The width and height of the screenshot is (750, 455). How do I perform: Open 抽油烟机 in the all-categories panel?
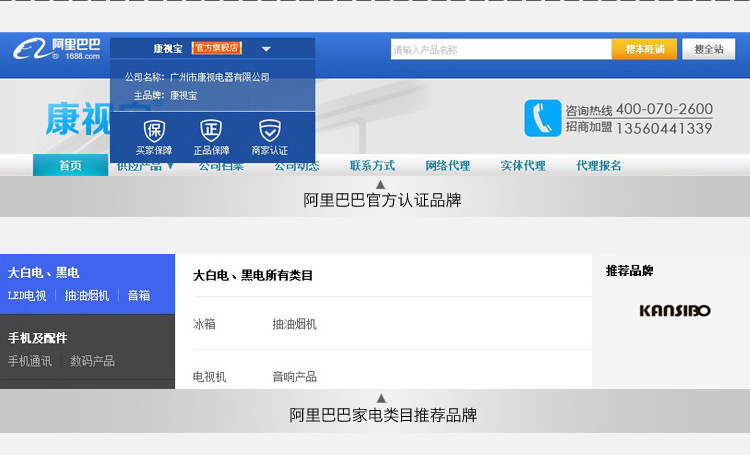click(294, 324)
